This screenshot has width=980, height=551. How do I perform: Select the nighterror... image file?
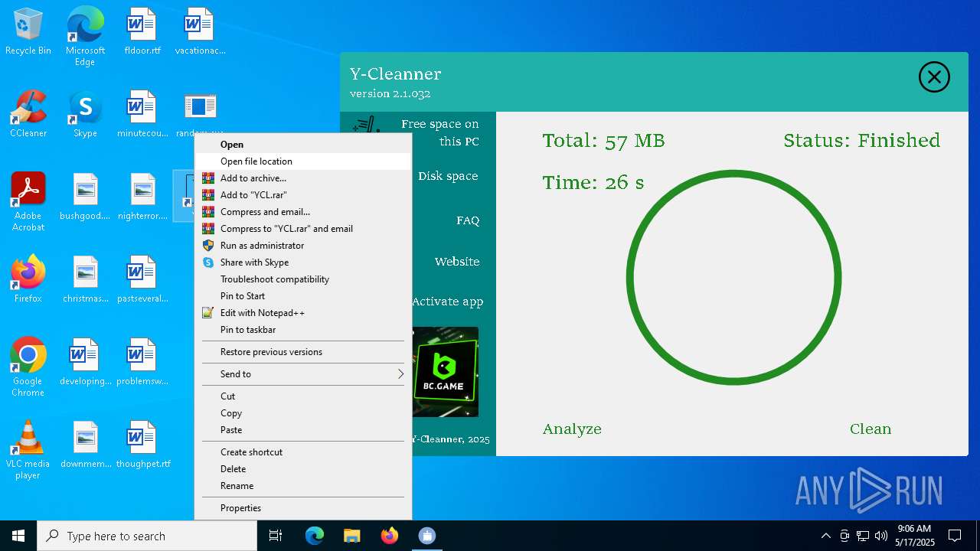pyautogui.click(x=142, y=197)
